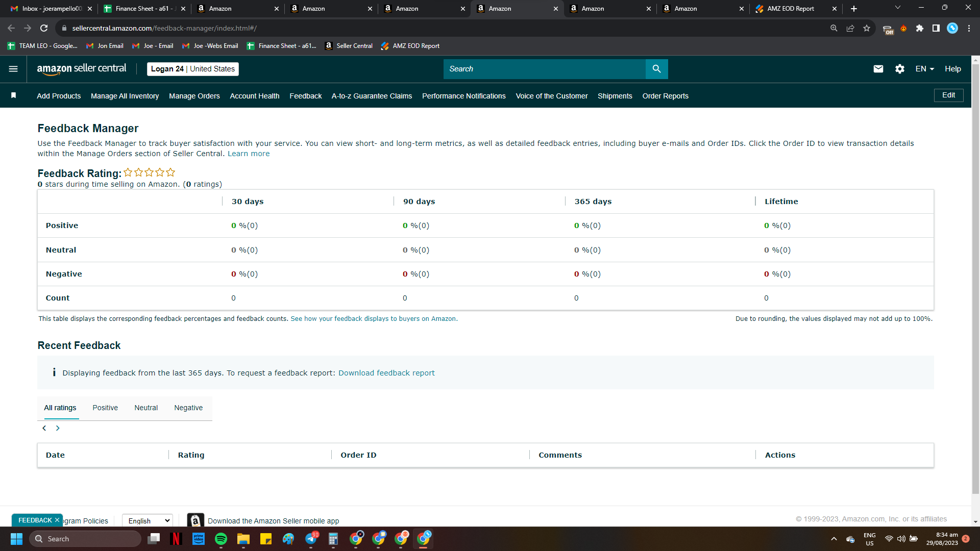This screenshot has height=551, width=980.
Task: Open the Chrome extensions puzzle icon
Action: click(920, 28)
